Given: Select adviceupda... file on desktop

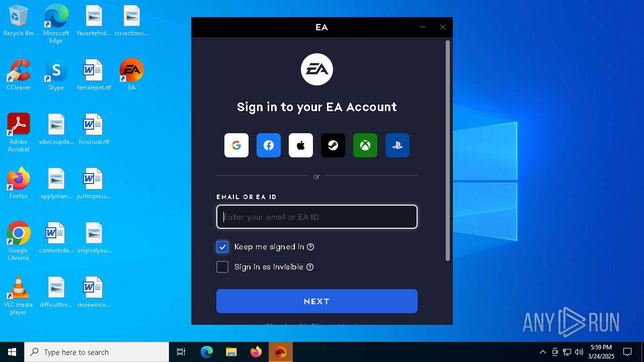Looking at the screenshot, I should [x=56, y=130].
